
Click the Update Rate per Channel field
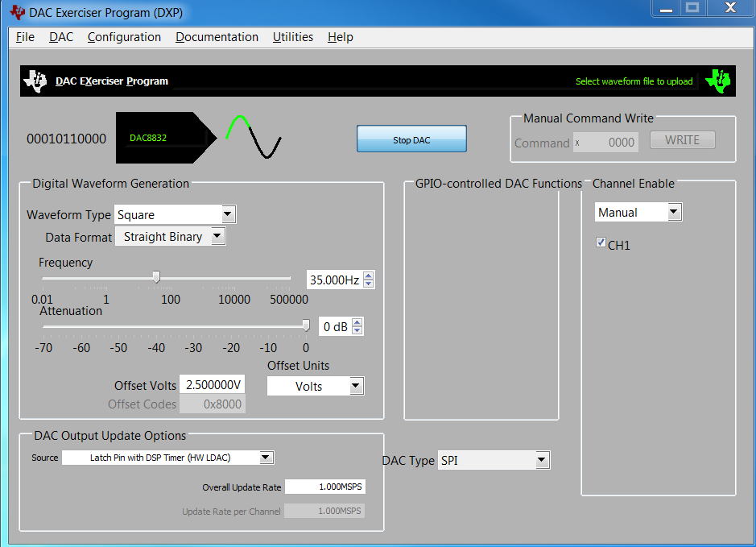(x=324, y=511)
